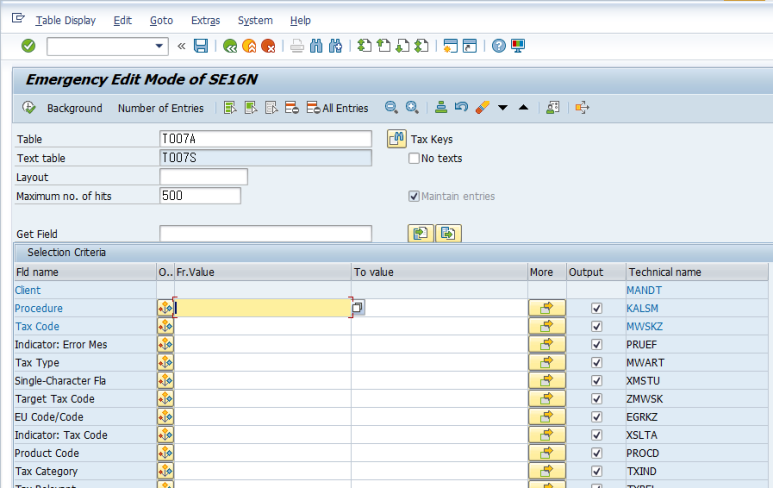Click the eraser delete icon

[482, 107]
